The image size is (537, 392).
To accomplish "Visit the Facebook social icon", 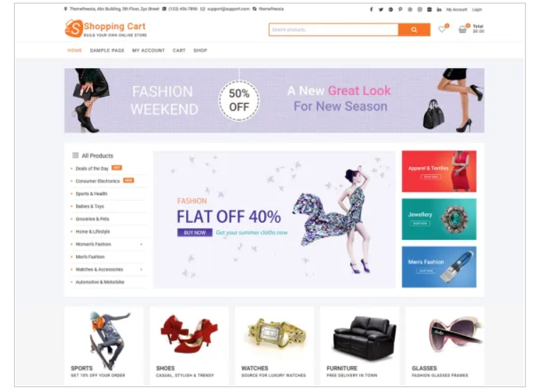I will (x=371, y=9).
